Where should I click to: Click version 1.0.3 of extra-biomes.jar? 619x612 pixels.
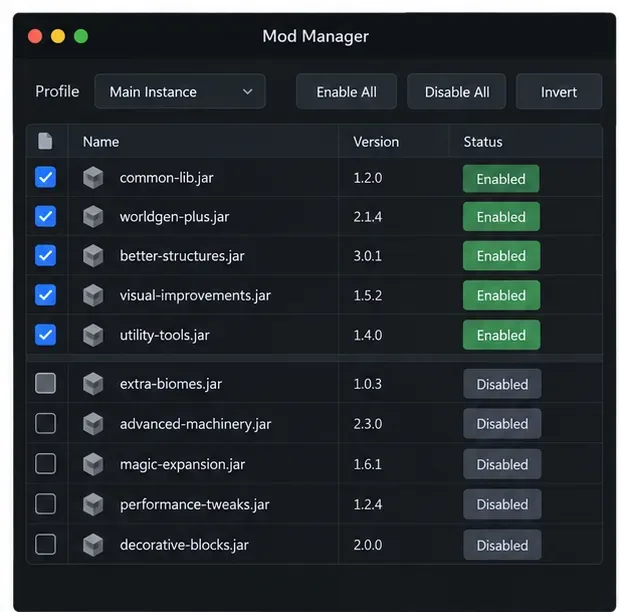click(x=368, y=384)
